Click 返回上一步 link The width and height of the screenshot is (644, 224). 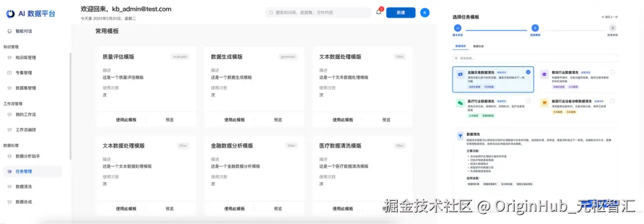pyautogui.click(x=610, y=17)
